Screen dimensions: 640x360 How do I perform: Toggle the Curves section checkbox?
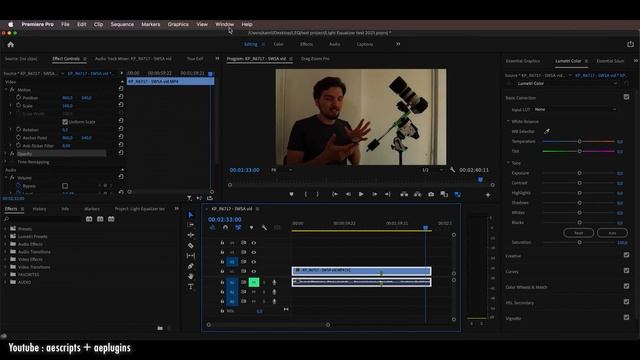626,271
